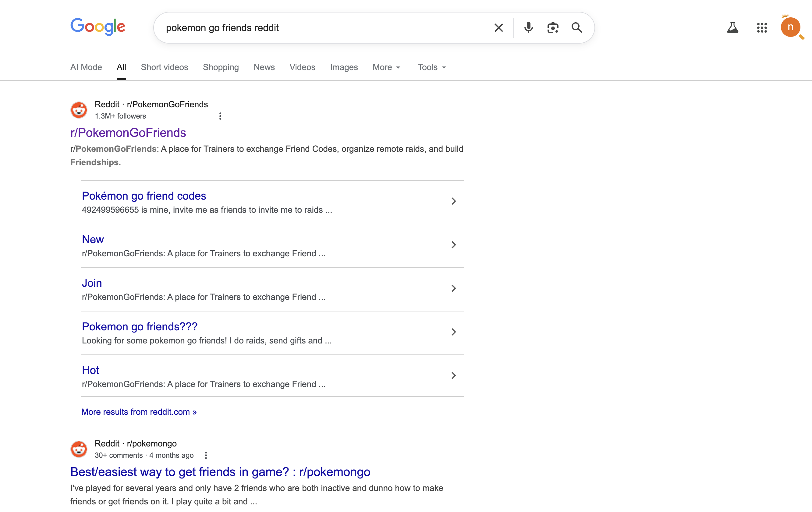This screenshot has width=812, height=512.
Task: Open the Hot sitelink
Action: 90,370
